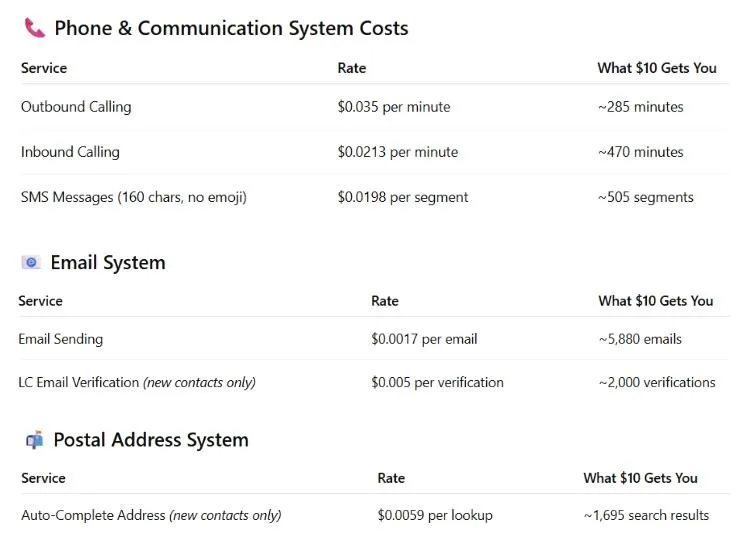The image size is (745, 540).
Task: Select the Phone & Communication System Costs heading
Action: (x=231, y=28)
